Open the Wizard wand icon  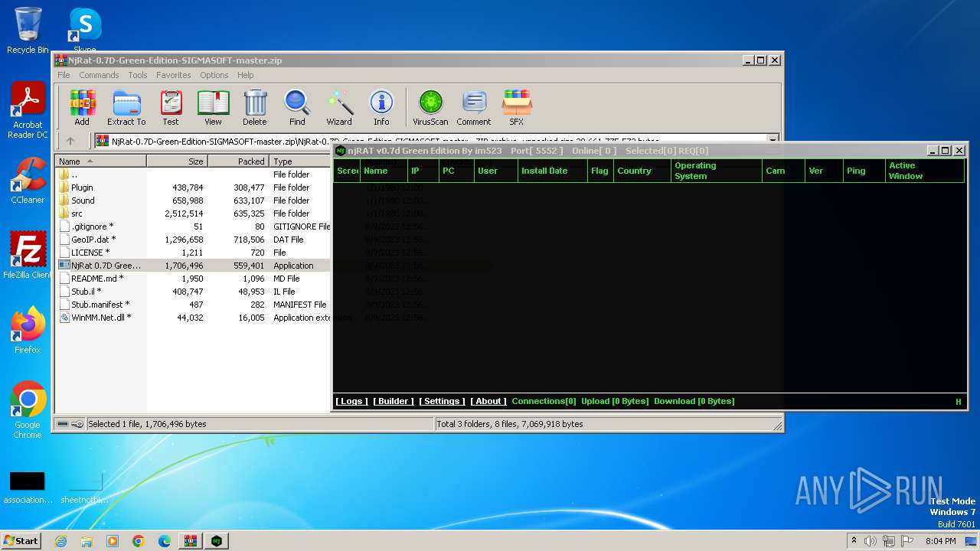[x=339, y=107]
